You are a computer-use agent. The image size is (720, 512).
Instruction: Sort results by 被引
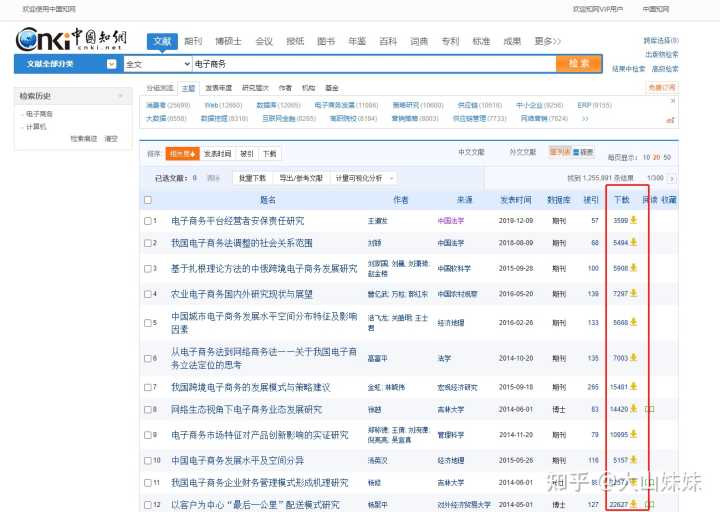point(247,154)
